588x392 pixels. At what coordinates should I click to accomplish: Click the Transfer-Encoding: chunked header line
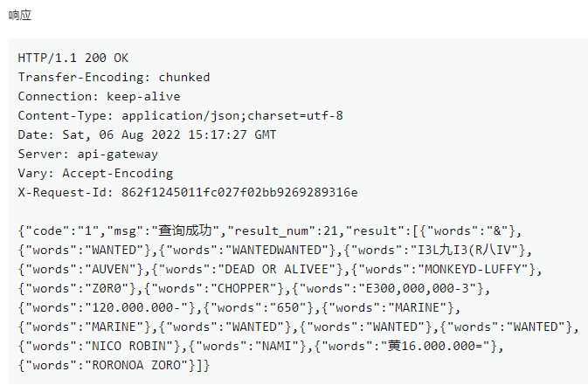coord(114,77)
